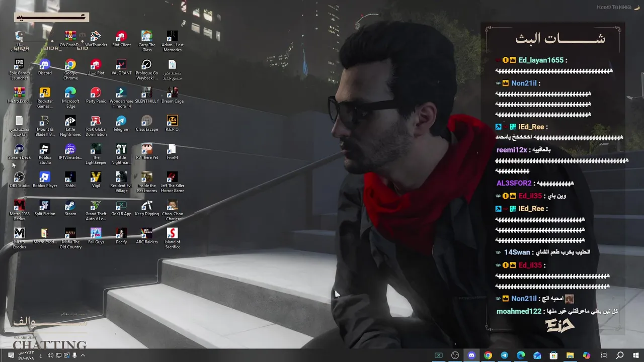The height and width of the screenshot is (362, 644).
Task: Open Task View on the taskbar
Action: point(603,355)
